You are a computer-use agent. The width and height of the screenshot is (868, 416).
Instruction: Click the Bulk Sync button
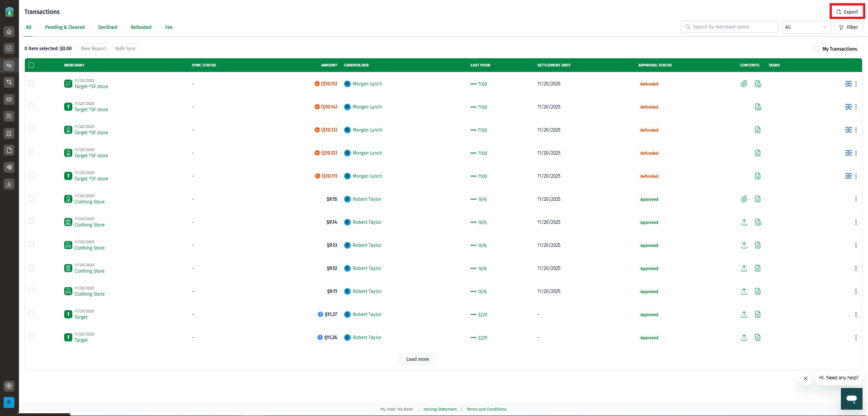[126, 48]
